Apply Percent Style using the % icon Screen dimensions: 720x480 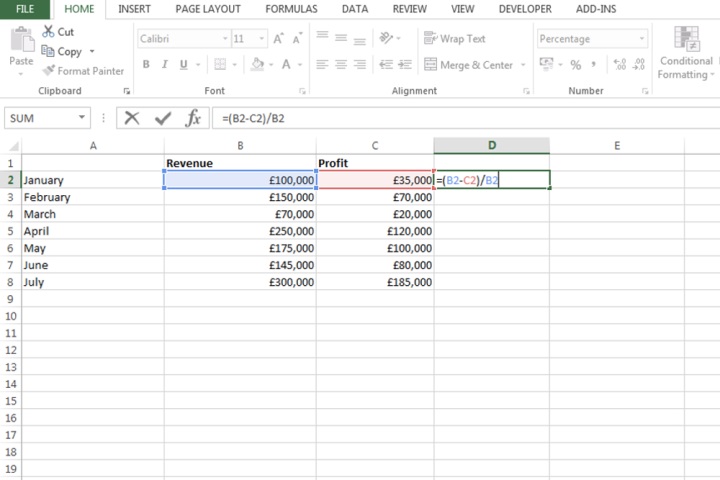point(575,65)
